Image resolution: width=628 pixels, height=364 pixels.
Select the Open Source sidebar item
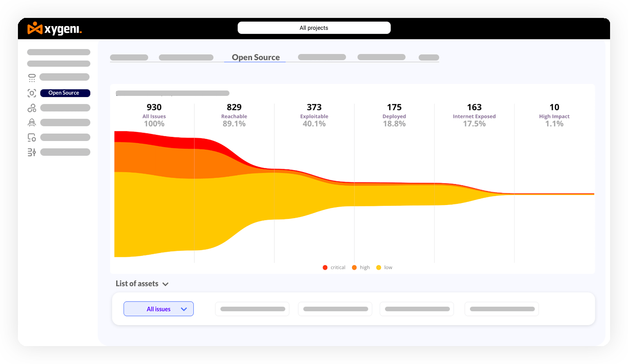[65, 93]
